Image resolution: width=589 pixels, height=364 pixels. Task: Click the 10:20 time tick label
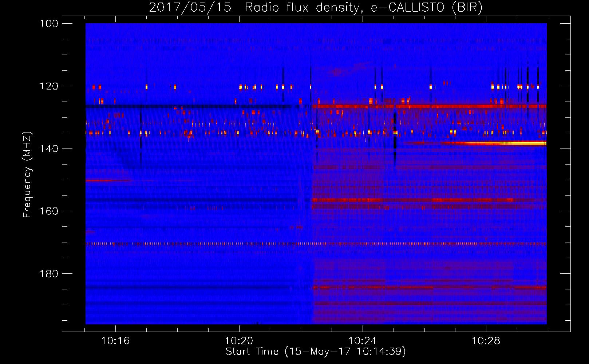(x=239, y=341)
